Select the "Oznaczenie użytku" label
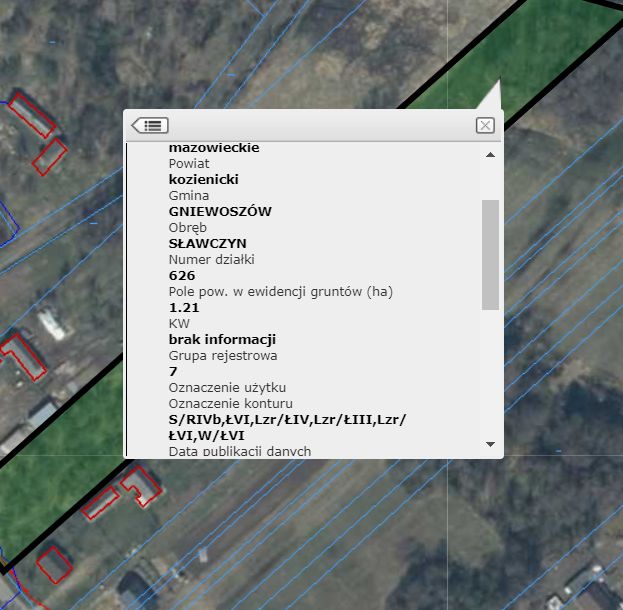 click(x=227, y=387)
